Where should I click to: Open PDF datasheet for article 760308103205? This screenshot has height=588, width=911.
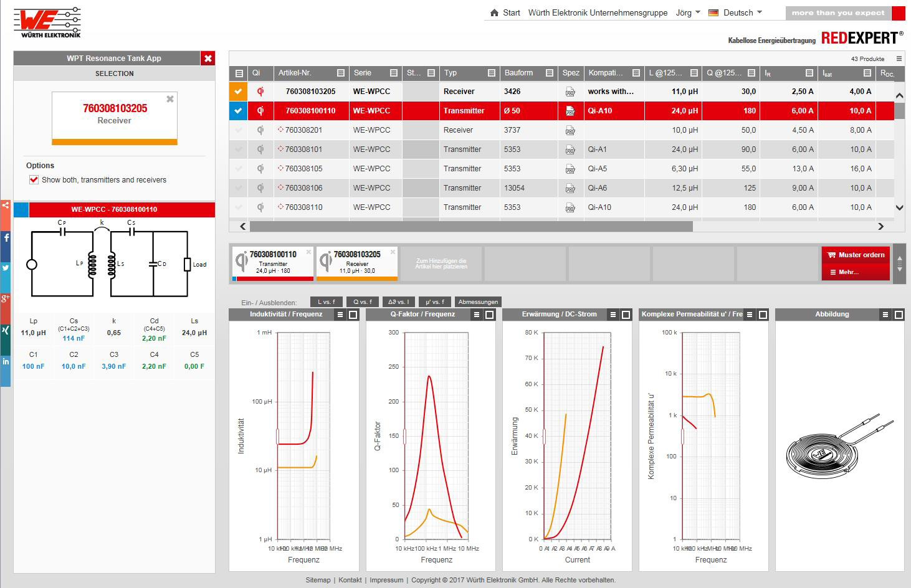point(570,92)
